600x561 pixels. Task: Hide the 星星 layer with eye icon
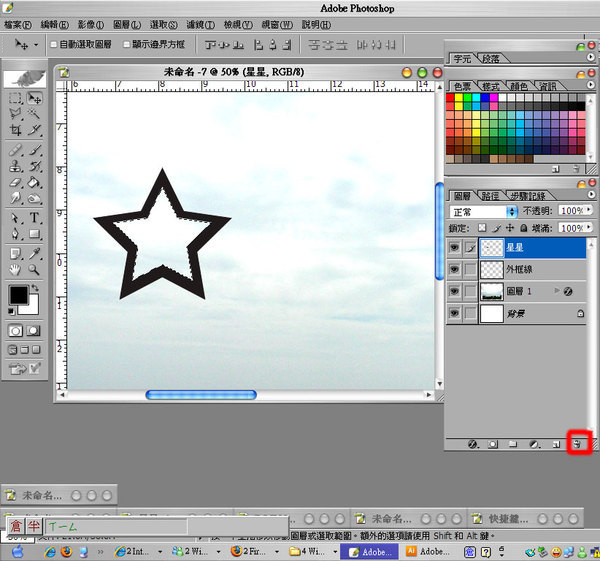455,246
